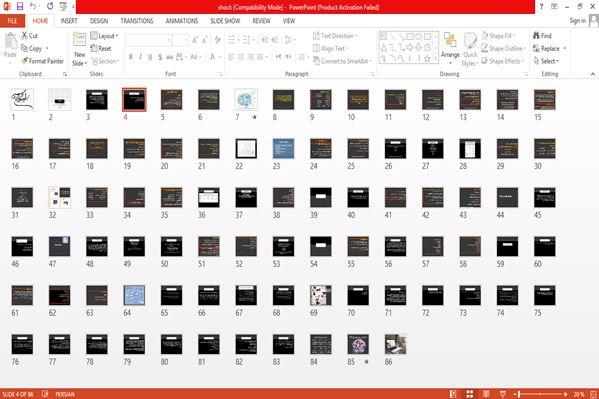Switch to the DESIGN tab
This screenshot has height=399, width=599.
coord(99,21)
